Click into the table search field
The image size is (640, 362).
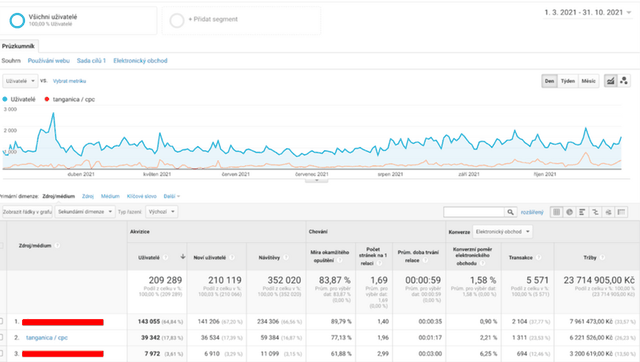474,212
